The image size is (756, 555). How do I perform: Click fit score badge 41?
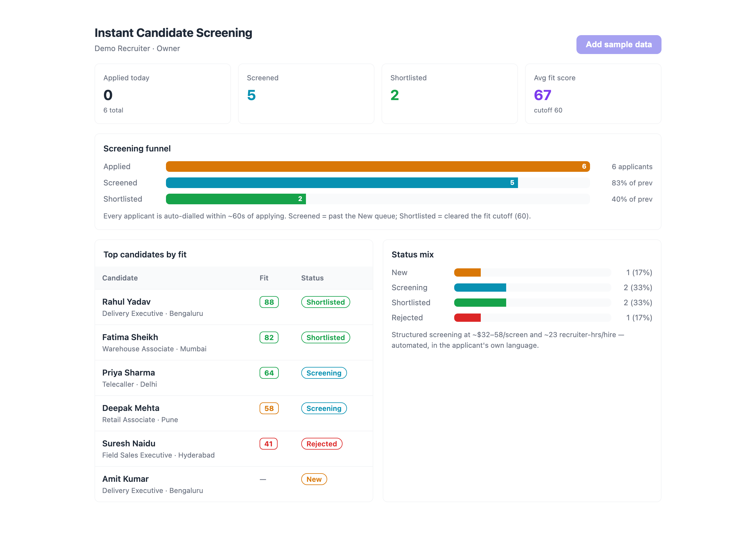(x=268, y=444)
